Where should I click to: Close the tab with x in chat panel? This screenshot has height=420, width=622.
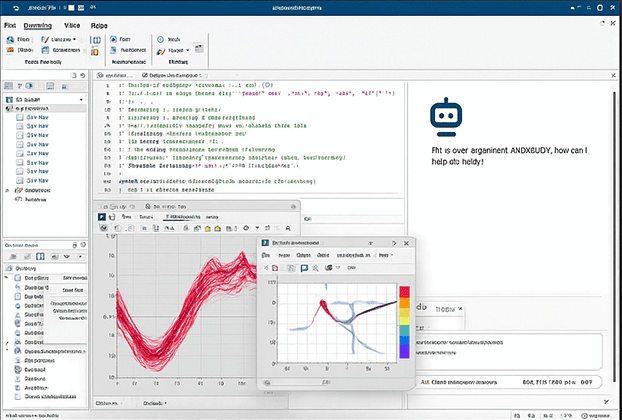[460, 309]
